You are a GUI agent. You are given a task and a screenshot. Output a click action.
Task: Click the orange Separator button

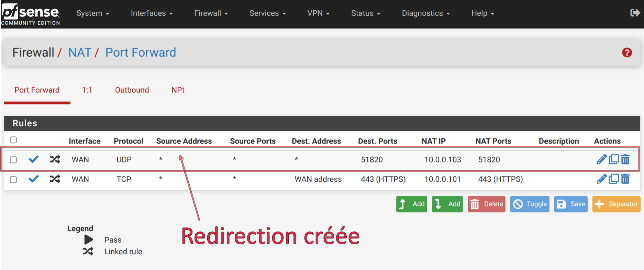pos(616,204)
